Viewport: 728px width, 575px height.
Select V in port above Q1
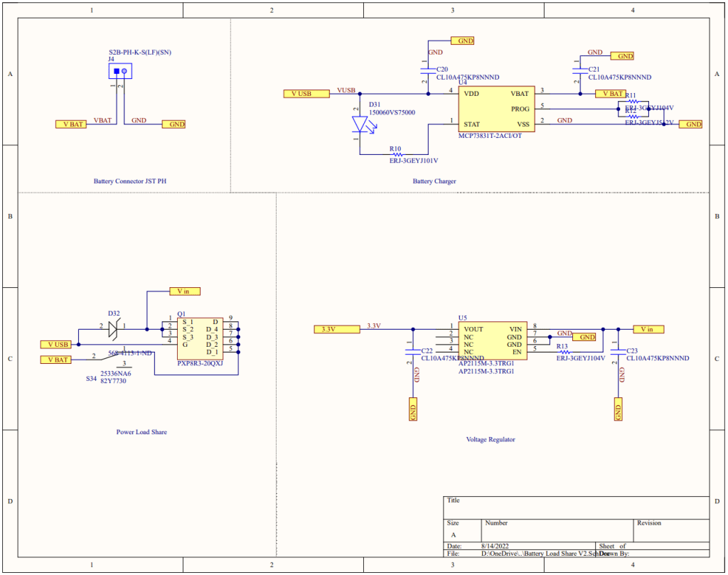[x=184, y=291]
